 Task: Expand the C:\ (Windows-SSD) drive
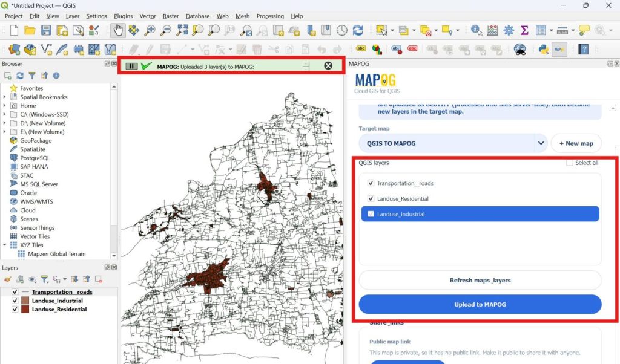pos(4,114)
